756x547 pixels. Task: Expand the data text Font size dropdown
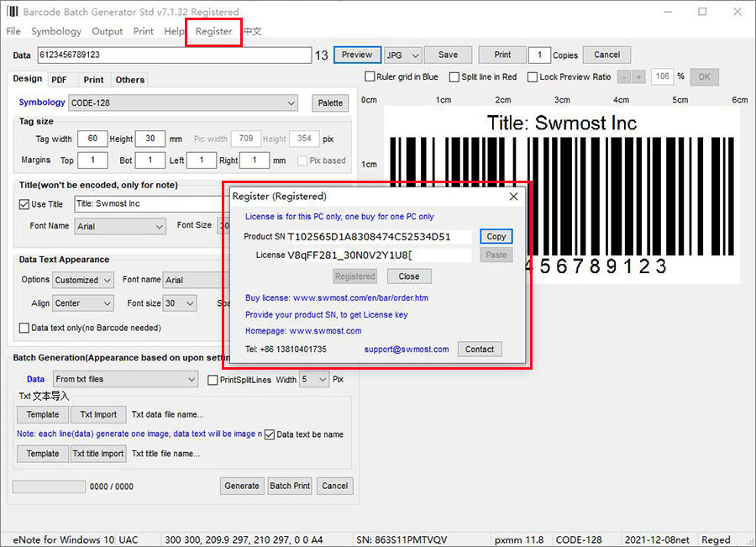(x=180, y=303)
